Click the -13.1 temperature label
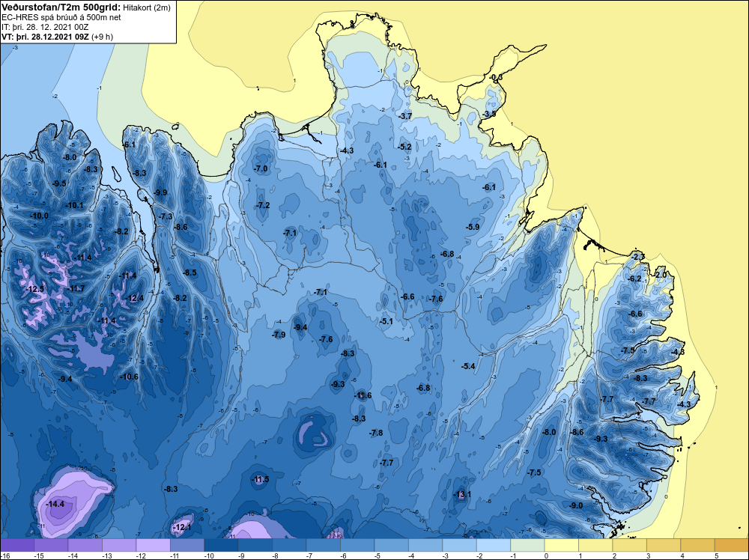Image resolution: width=749 pixels, height=560 pixels. point(462,494)
